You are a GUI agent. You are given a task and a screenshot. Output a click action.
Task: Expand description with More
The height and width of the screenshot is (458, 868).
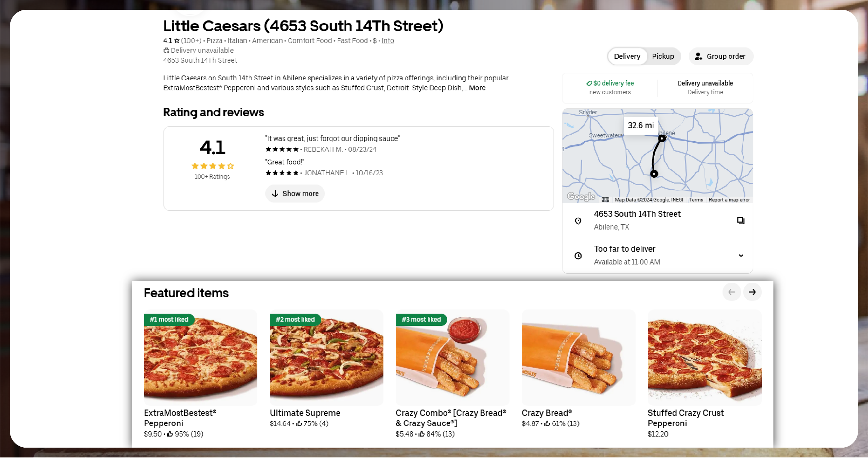point(477,88)
